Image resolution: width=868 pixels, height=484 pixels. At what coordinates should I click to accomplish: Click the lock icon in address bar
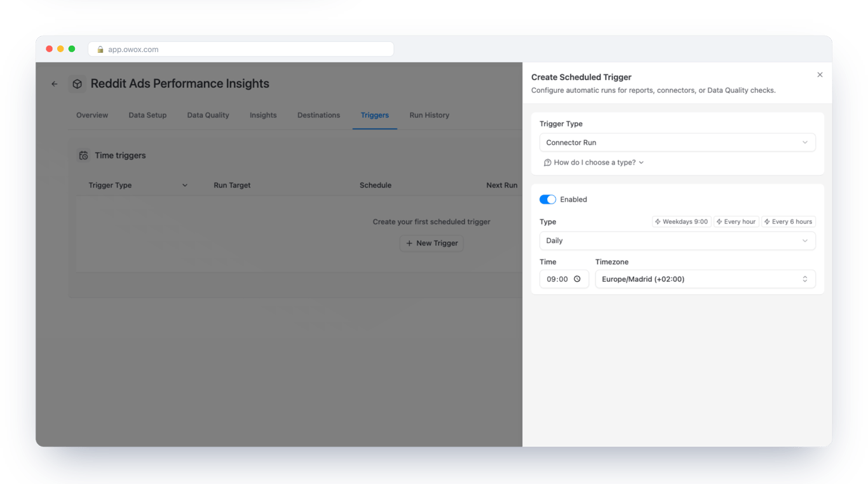[x=100, y=50]
